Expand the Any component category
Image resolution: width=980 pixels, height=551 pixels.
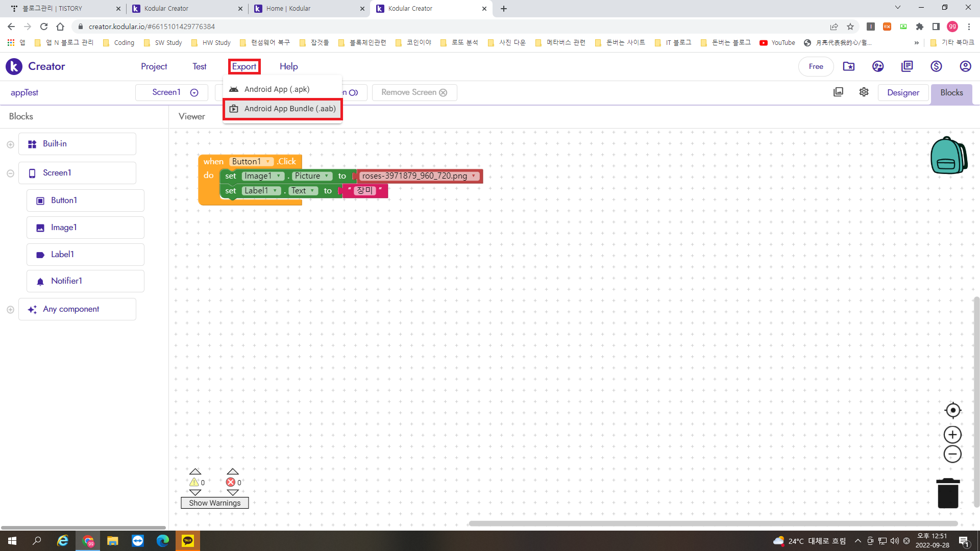(10, 310)
